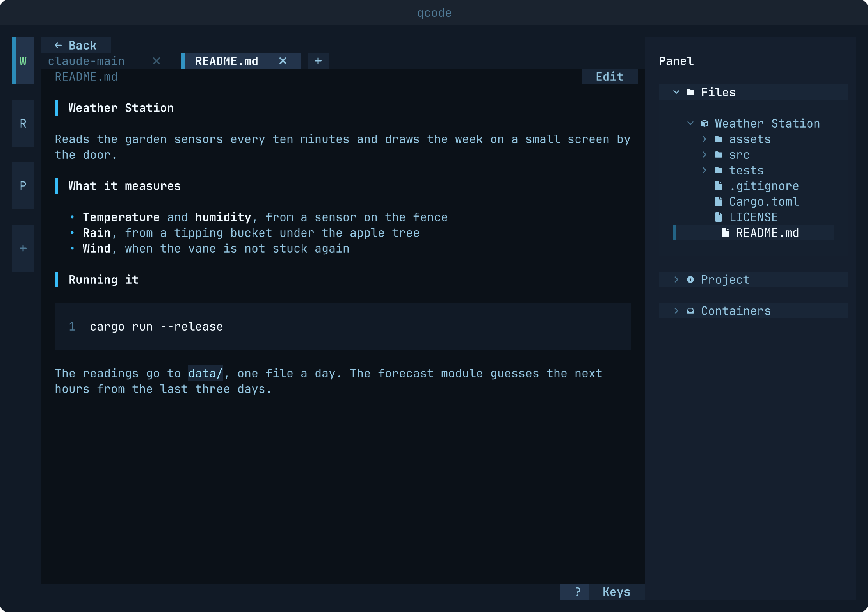Open the Keys shortcuts button
868x612 pixels.
617,592
